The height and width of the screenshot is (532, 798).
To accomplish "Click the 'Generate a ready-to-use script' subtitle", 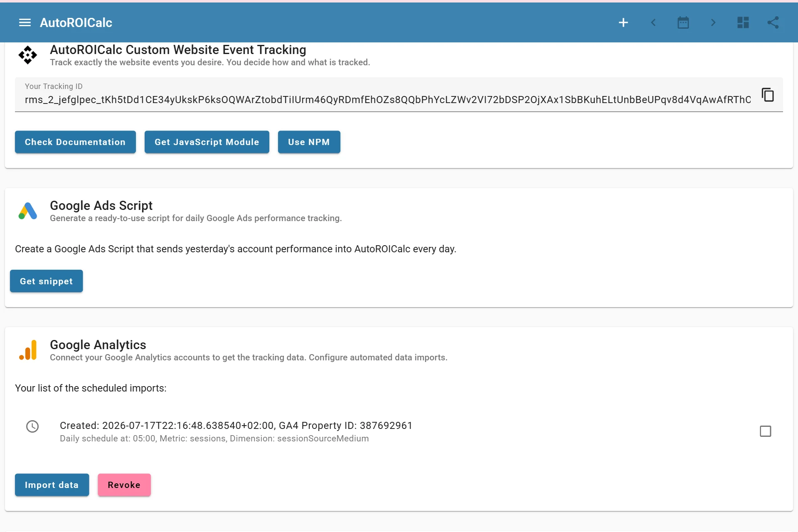I will (196, 218).
